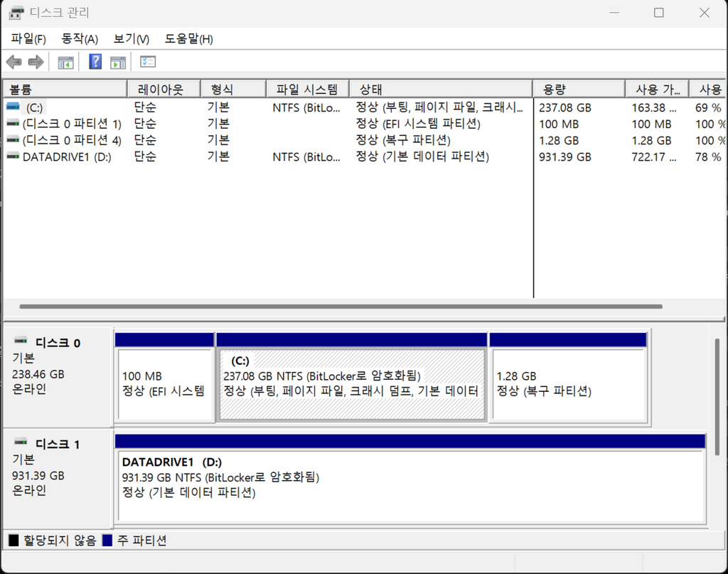Viewport: 728px width, 574px height.
Task: Click the 디스크 1 disk label panel
Action: [x=58, y=478]
